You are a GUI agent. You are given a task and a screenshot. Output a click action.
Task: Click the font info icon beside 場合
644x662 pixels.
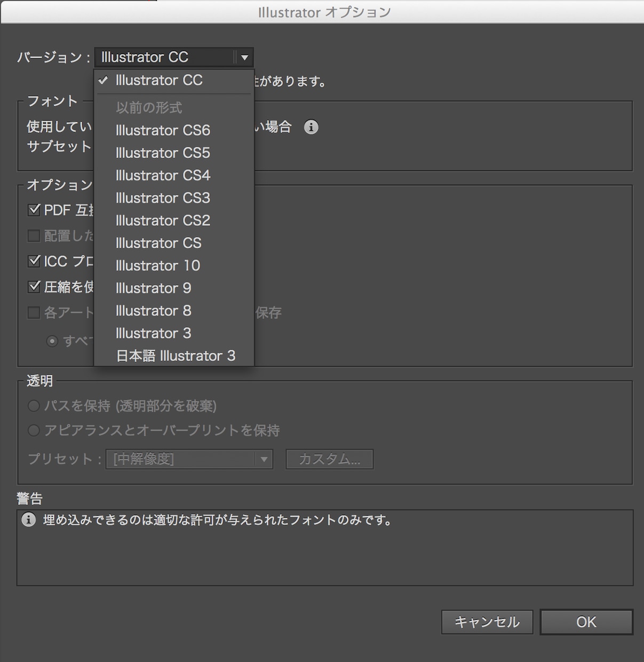[x=311, y=127]
